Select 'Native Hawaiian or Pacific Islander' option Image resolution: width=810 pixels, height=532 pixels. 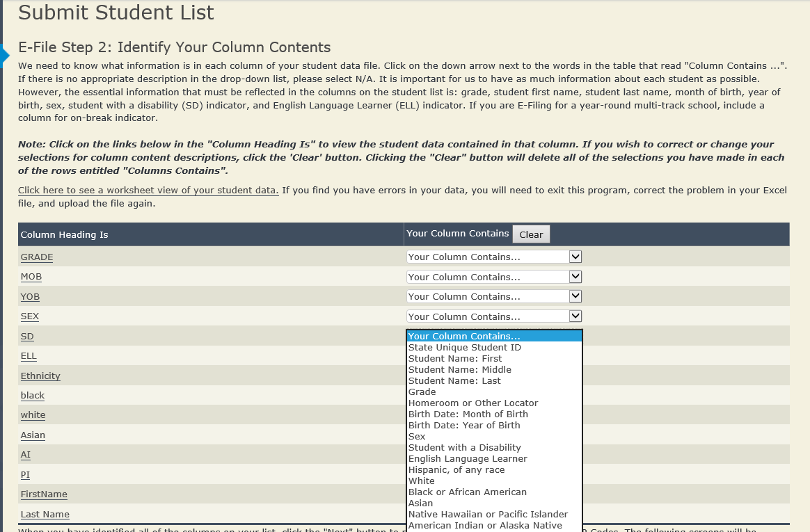point(488,515)
